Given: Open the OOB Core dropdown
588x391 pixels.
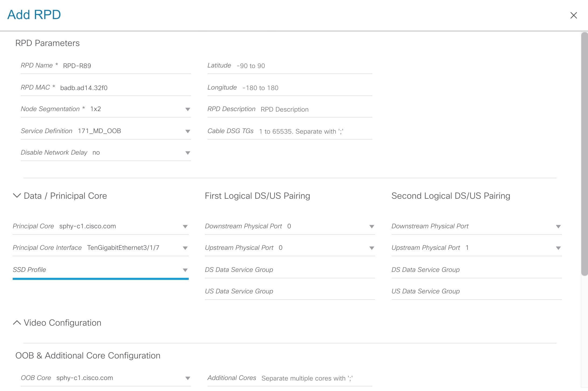Looking at the screenshot, I should (x=187, y=378).
